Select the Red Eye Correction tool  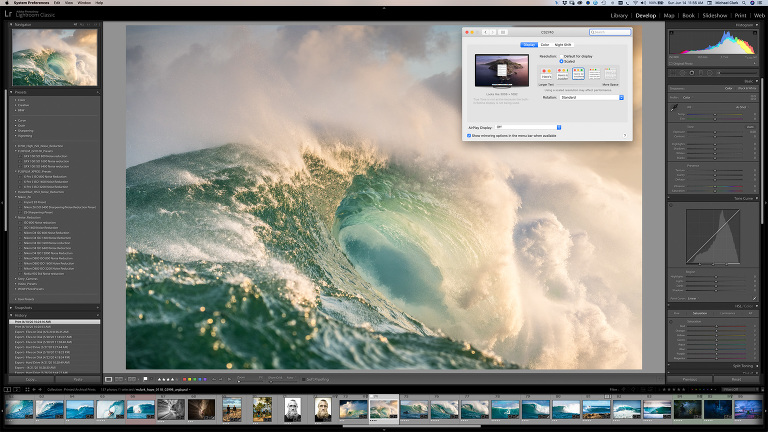(x=692, y=73)
